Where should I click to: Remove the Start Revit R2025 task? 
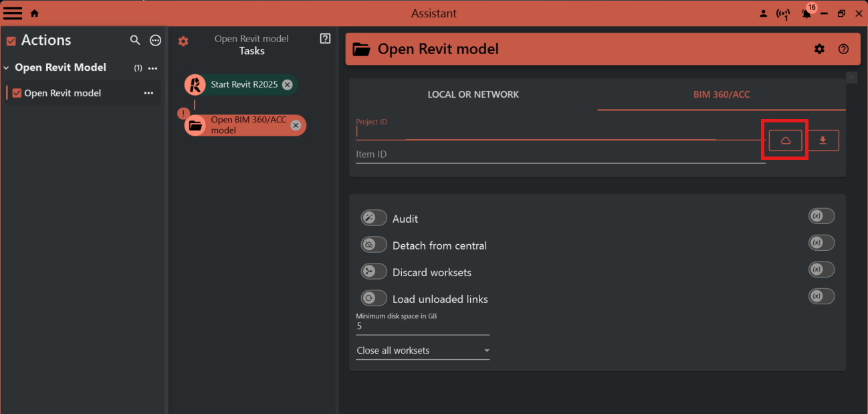[x=287, y=84]
